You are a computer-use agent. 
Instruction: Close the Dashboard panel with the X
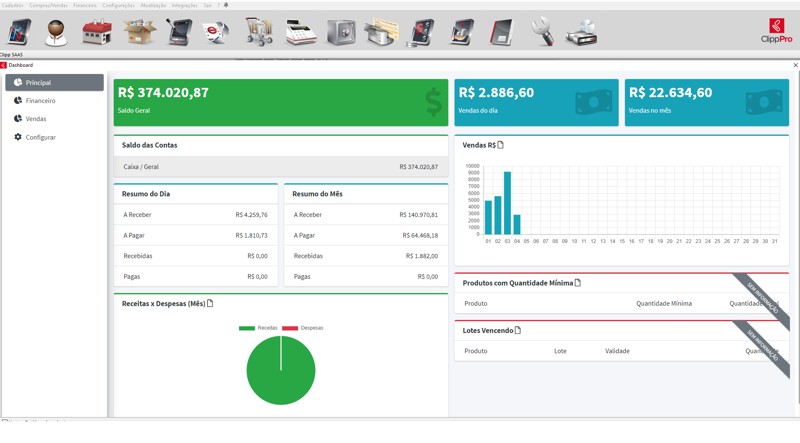point(795,65)
